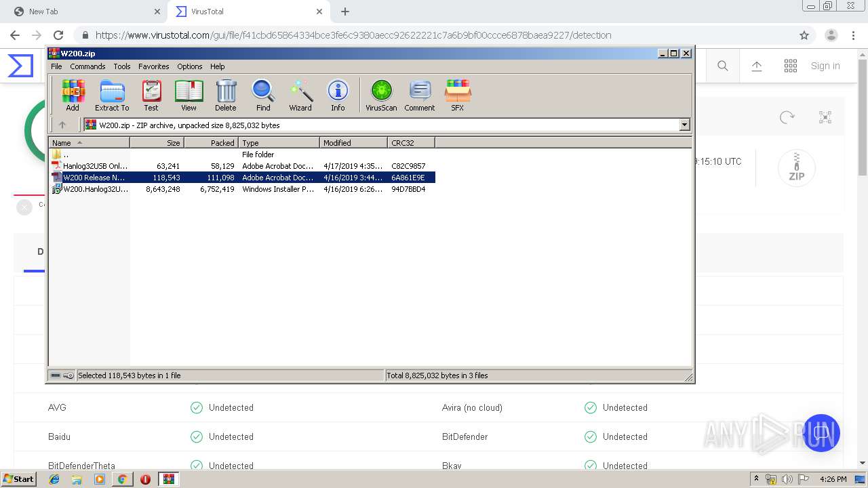Click the Start button
The height and width of the screenshot is (488, 868).
coord(18,479)
